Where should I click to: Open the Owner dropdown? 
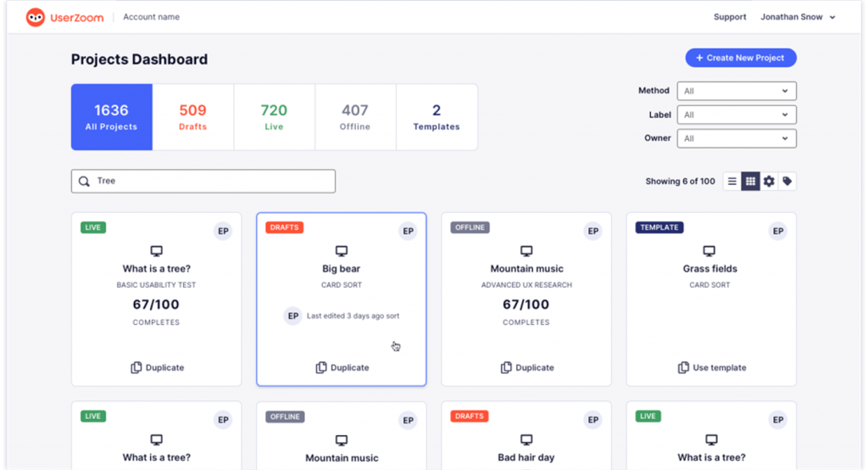tap(737, 138)
